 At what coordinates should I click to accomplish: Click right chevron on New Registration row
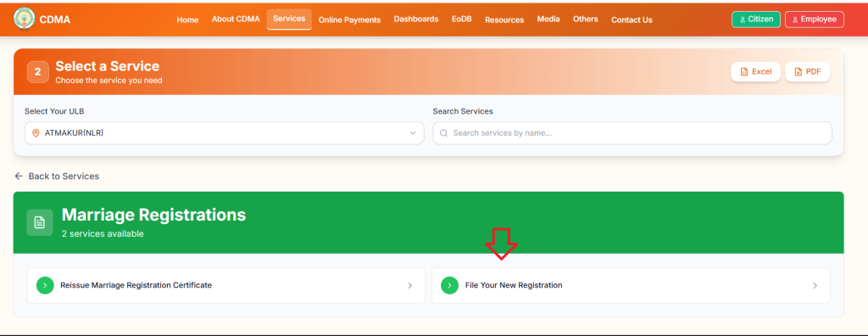815,286
